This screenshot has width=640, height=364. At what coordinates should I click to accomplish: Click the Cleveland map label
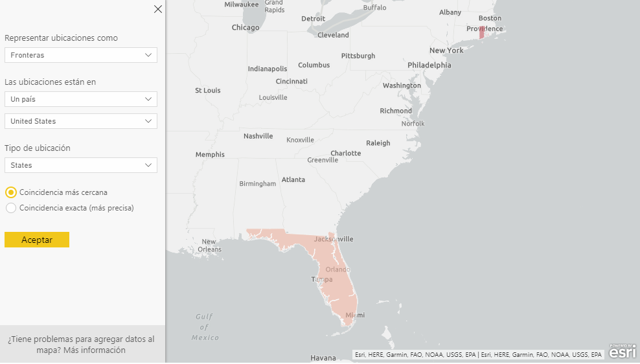tap(333, 35)
